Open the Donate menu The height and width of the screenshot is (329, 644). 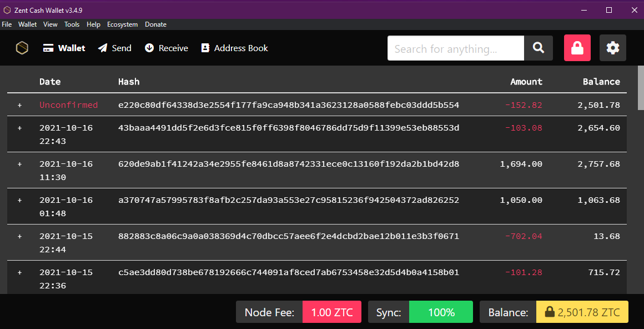pyautogui.click(x=155, y=24)
